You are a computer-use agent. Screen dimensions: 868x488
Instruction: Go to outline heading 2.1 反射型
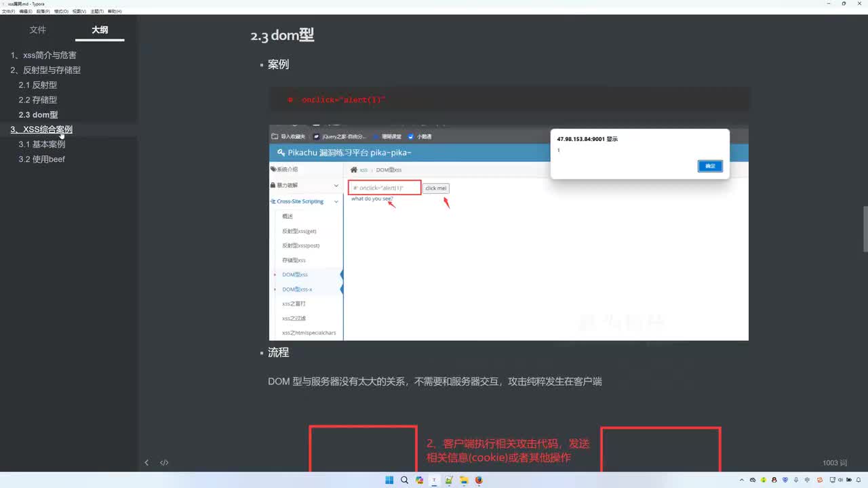click(38, 85)
